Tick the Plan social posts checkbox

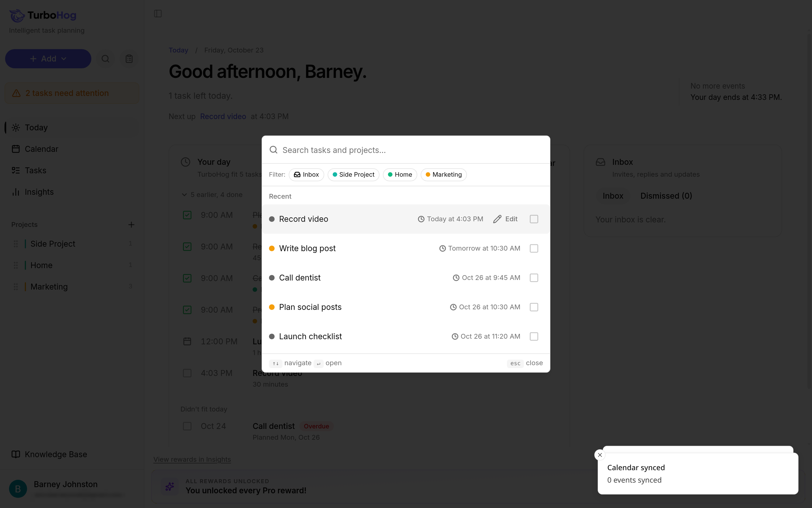(534, 307)
